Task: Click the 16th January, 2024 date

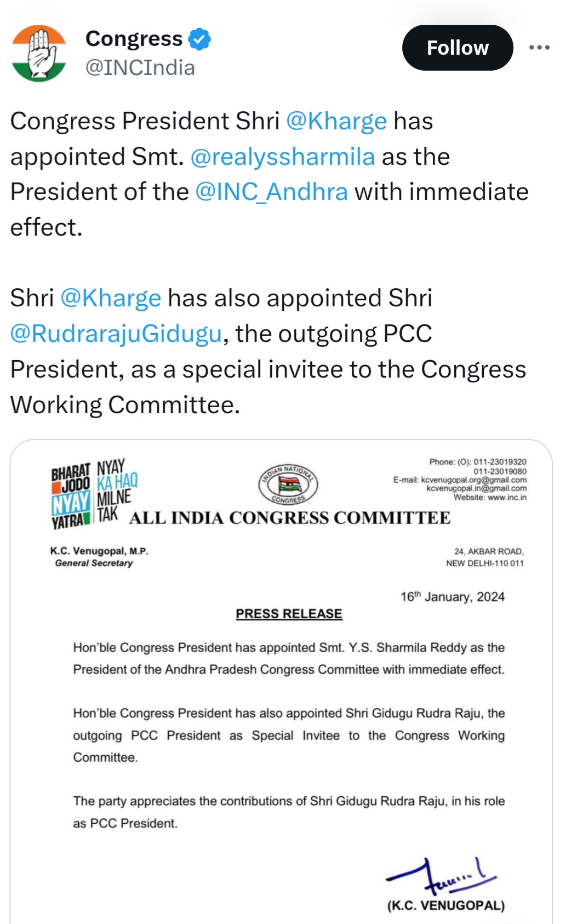Action: click(x=452, y=597)
